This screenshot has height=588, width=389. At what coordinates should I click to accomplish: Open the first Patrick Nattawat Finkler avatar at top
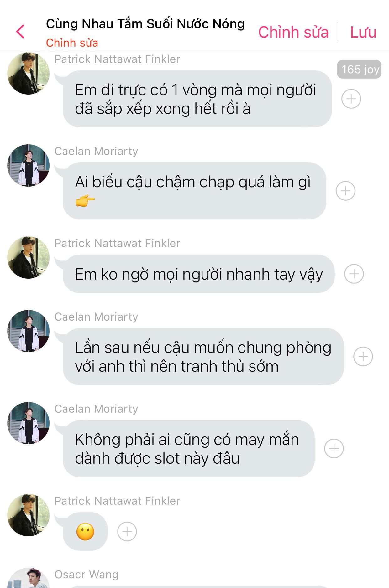tap(28, 73)
